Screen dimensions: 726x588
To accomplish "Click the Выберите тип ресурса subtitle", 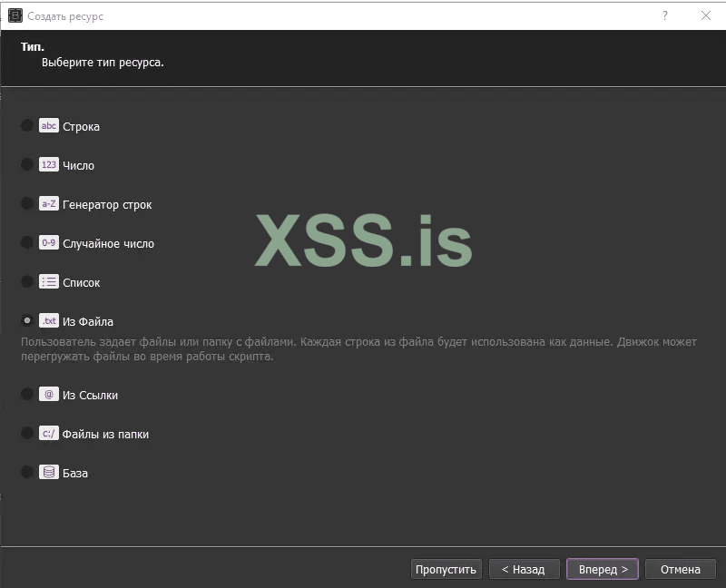I will coord(103,63).
